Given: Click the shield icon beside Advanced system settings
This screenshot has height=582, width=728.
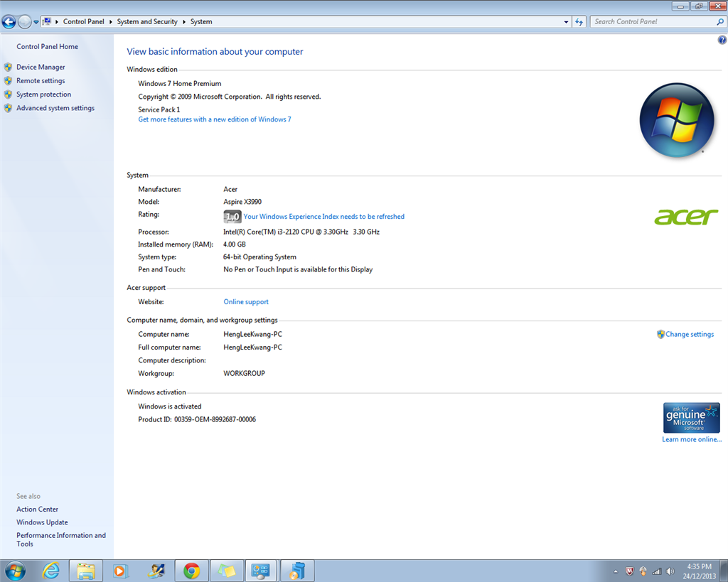Looking at the screenshot, I should tap(8, 108).
